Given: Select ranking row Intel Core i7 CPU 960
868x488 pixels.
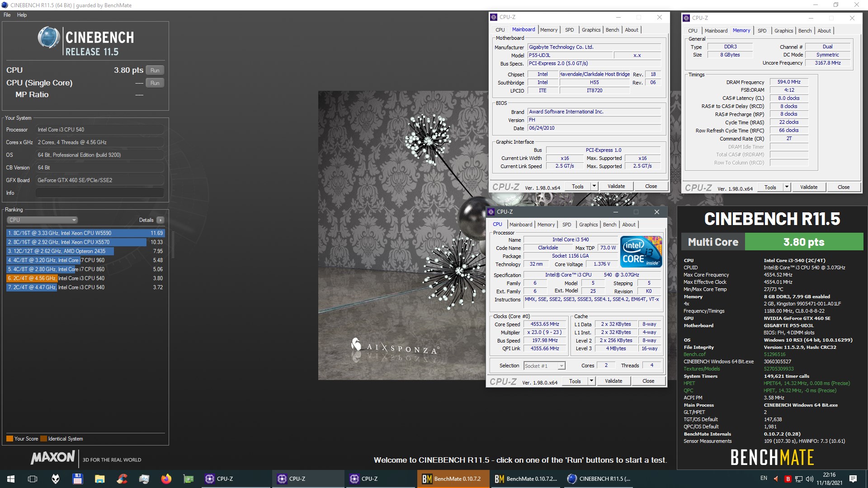Looking at the screenshot, I should [85, 260].
